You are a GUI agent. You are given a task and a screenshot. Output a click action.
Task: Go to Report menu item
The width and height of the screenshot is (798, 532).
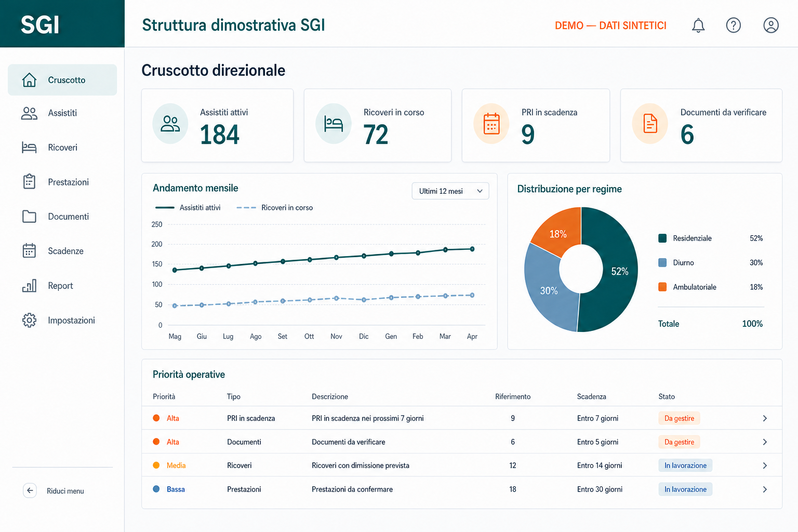(x=62, y=286)
